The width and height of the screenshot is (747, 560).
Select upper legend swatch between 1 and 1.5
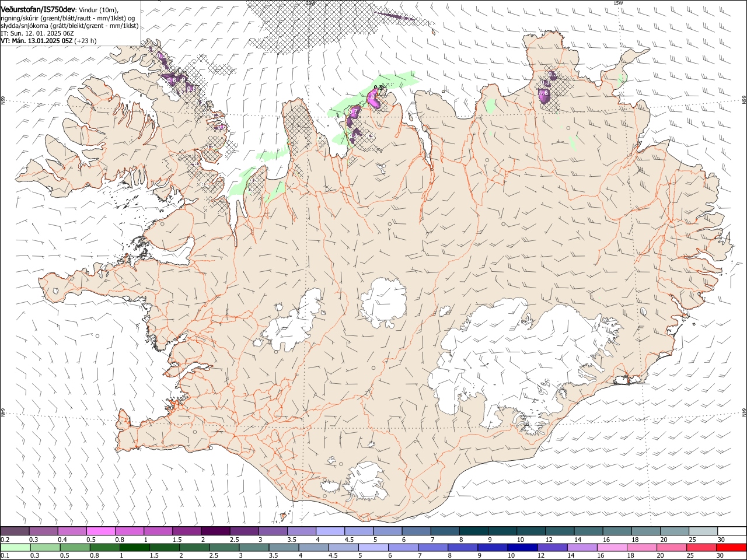[x=158, y=531]
